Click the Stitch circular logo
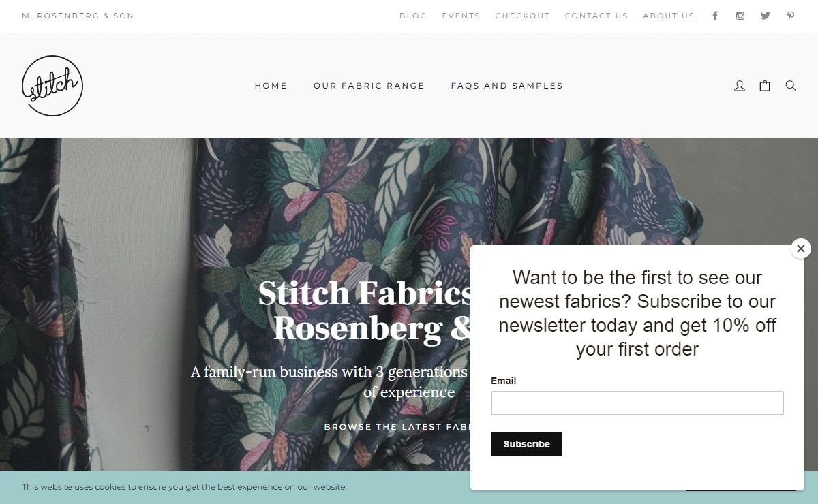 [52, 86]
